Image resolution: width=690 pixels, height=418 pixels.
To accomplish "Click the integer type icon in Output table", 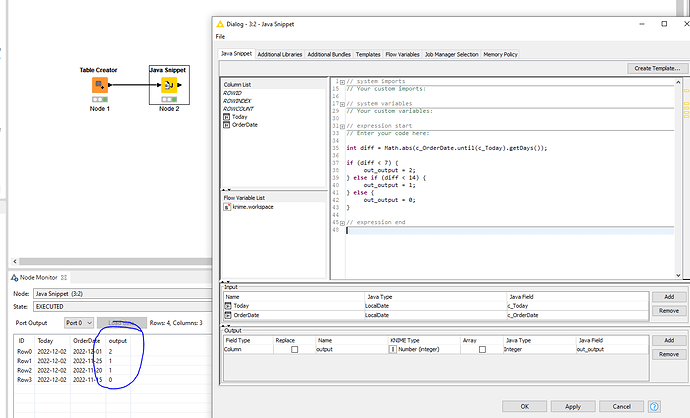I will coord(393,349).
